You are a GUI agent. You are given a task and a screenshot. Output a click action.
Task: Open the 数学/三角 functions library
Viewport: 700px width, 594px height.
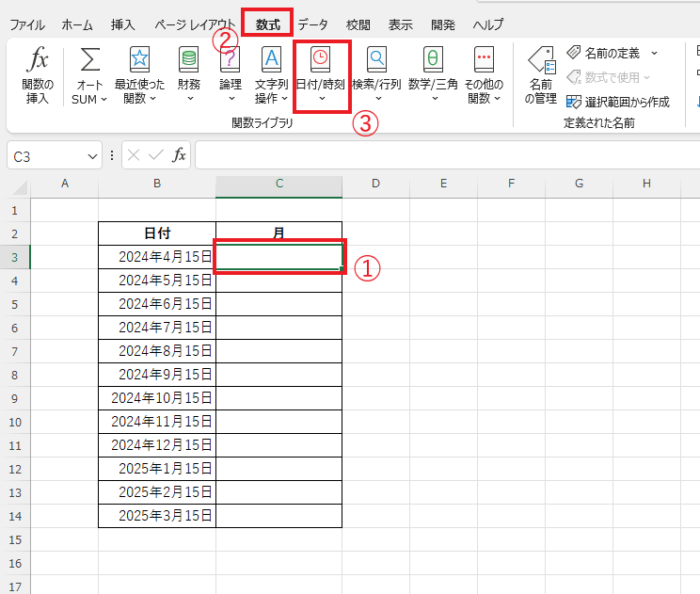(x=433, y=75)
